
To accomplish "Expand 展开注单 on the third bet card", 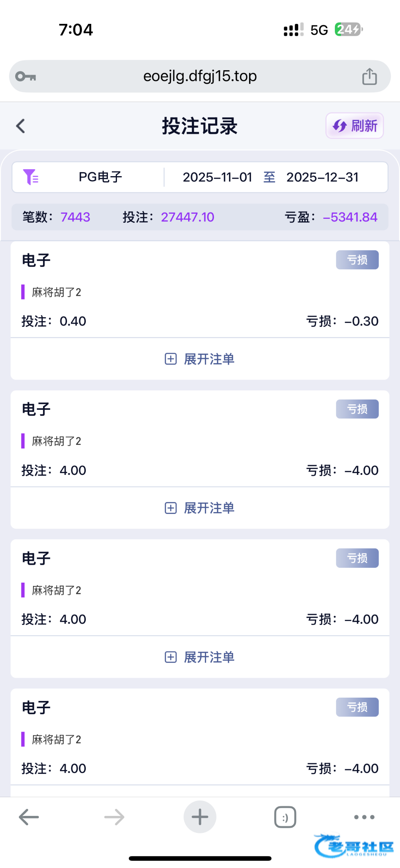I will tap(200, 657).
